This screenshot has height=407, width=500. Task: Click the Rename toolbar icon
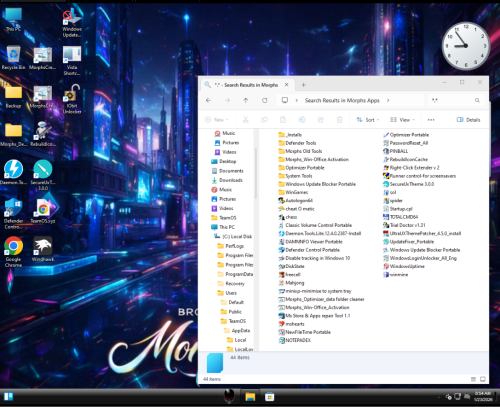tap(302, 120)
